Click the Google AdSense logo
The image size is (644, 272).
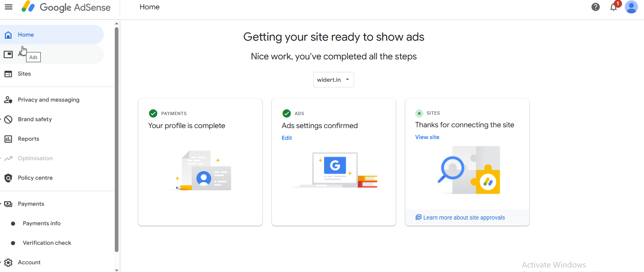point(66,7)
